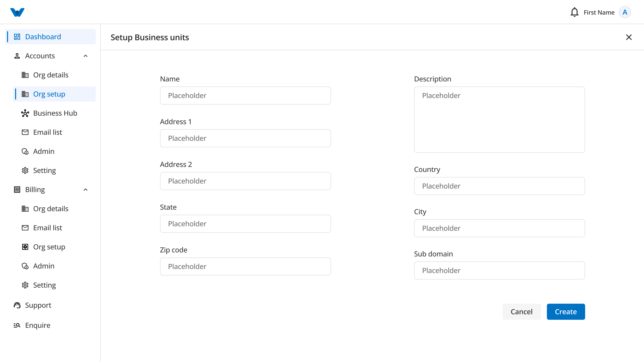
Task: Click the Accounts person icon
Action: 17,56
